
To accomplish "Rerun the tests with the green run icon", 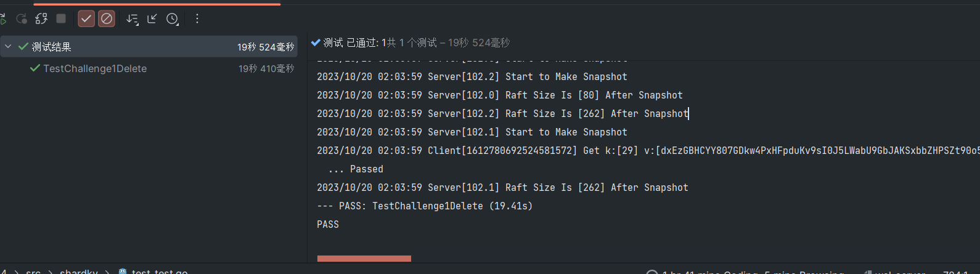I will [2, 19].
